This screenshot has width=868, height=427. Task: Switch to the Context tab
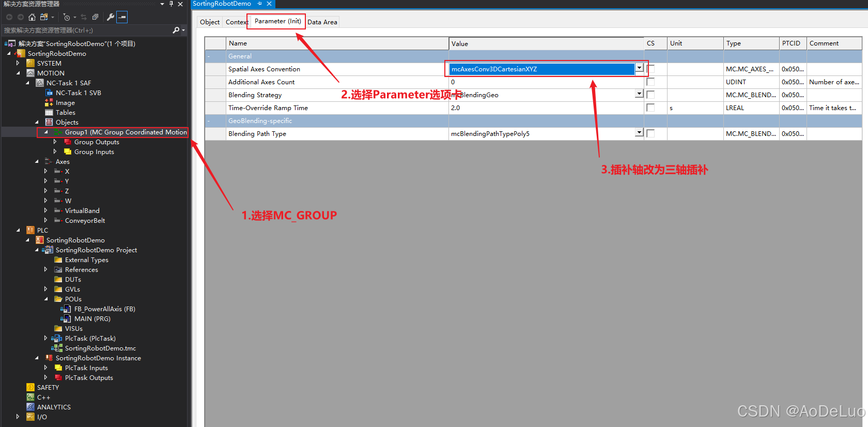click(x=236, y=22)
